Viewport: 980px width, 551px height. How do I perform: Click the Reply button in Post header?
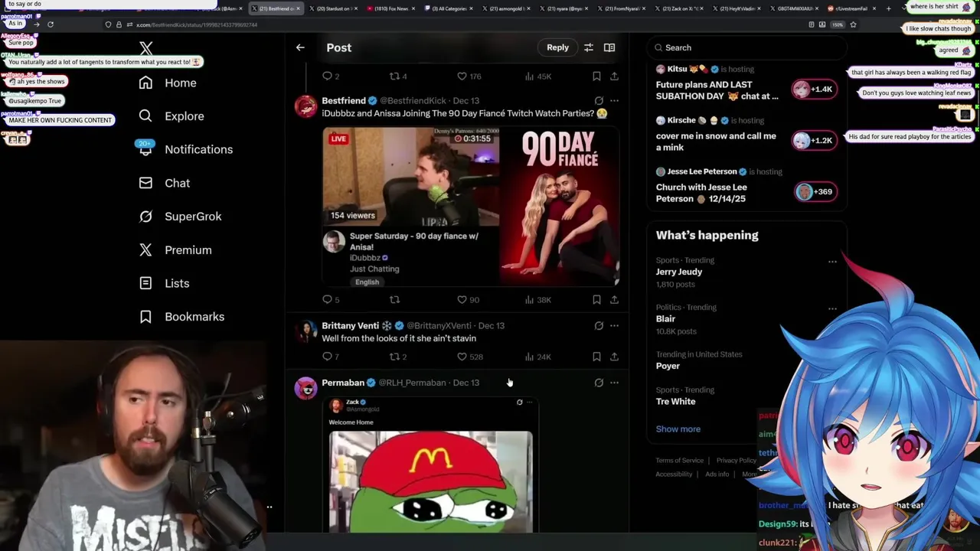coord(557,47)
